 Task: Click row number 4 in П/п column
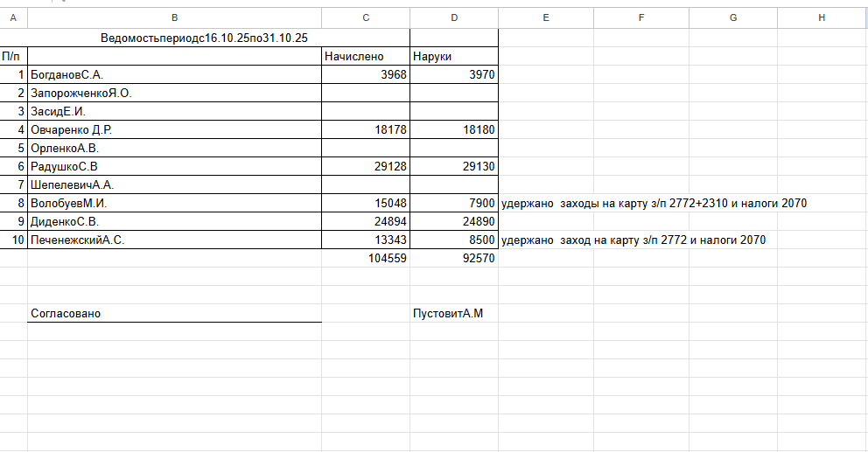pos(13,129)
